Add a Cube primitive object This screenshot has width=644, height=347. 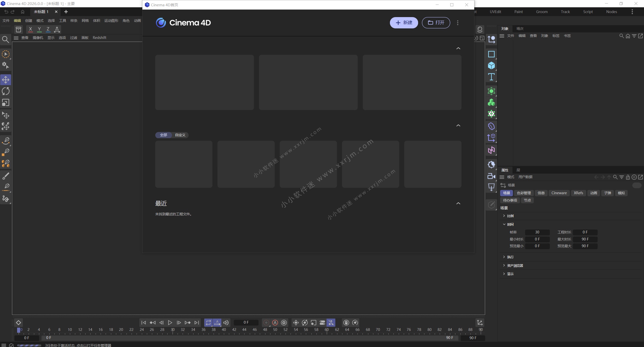[x=491, y=66]
